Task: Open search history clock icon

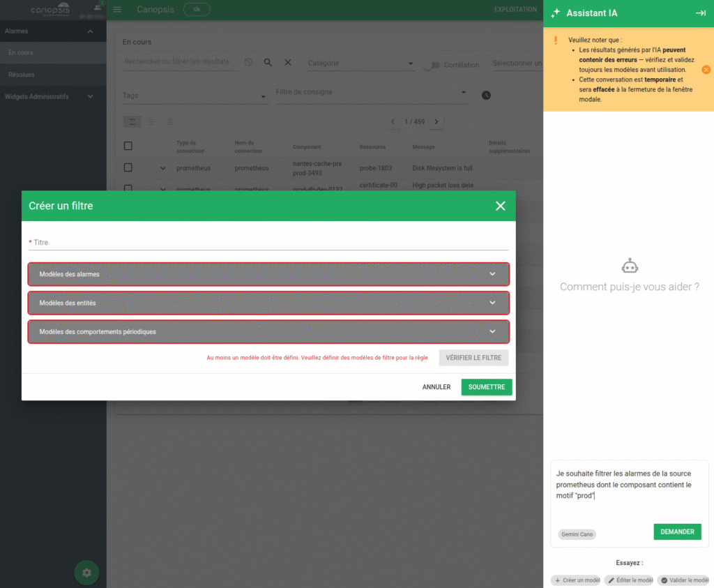Action: pos(248,62)
